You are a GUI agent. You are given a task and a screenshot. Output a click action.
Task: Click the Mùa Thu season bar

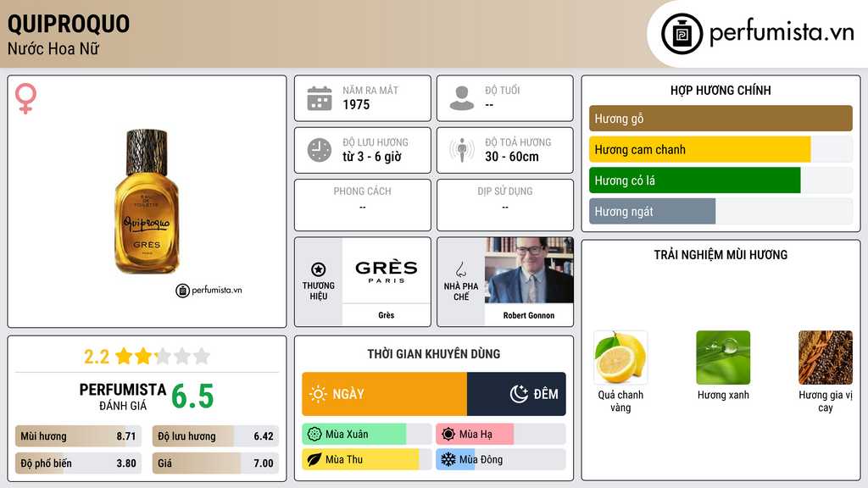366,459
